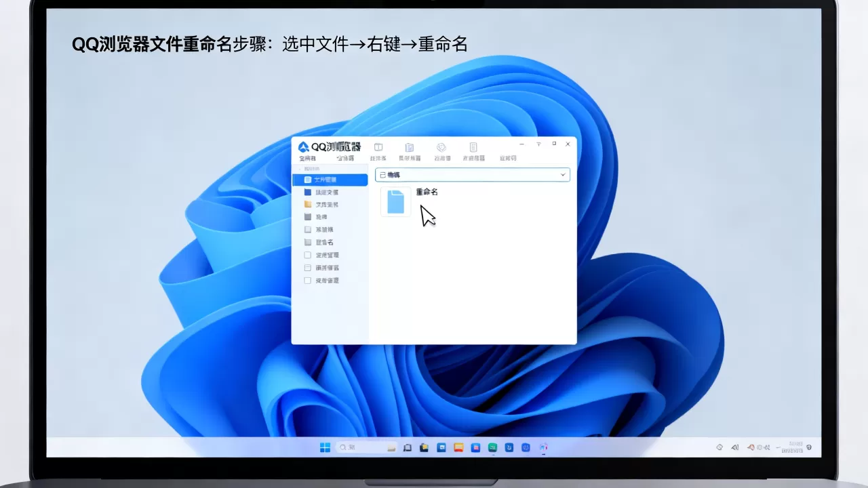This screenshot has width=868, height=488.
Task: Open the orange app icon on taskbar
Action: (x=458, y=447)
